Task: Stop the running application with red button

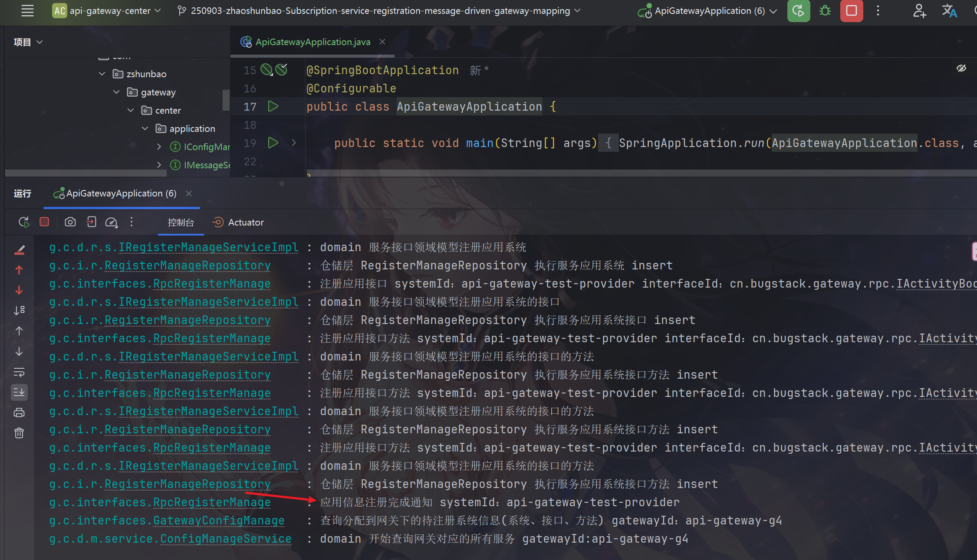Action: click(x=851, y=11)
